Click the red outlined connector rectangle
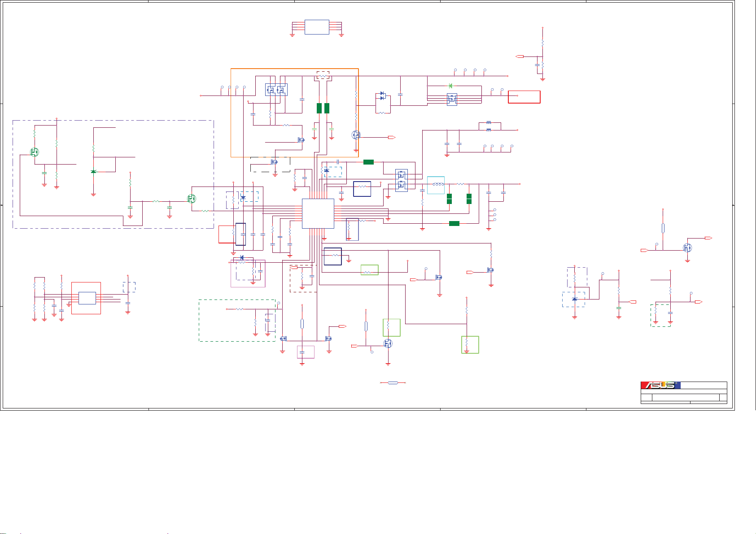Image resolution: width=756 pixels, height=534 pixels. point(524,97)
